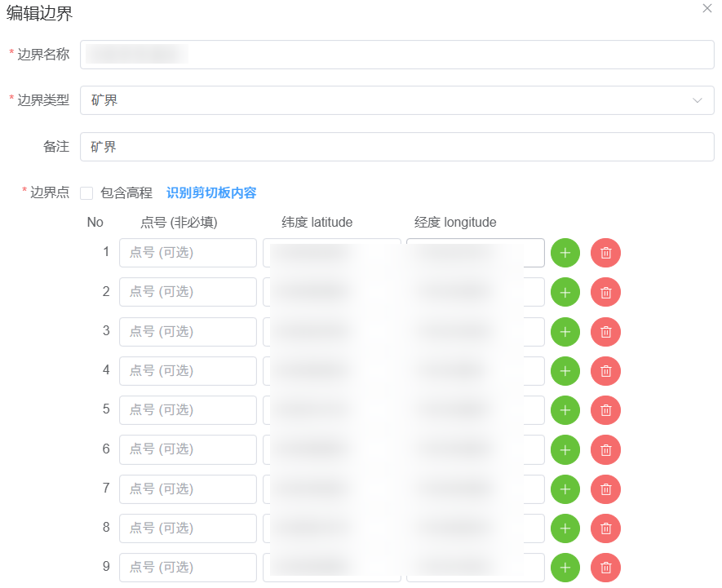
Task: Add a point after row 9
Action: coord(565,567)
